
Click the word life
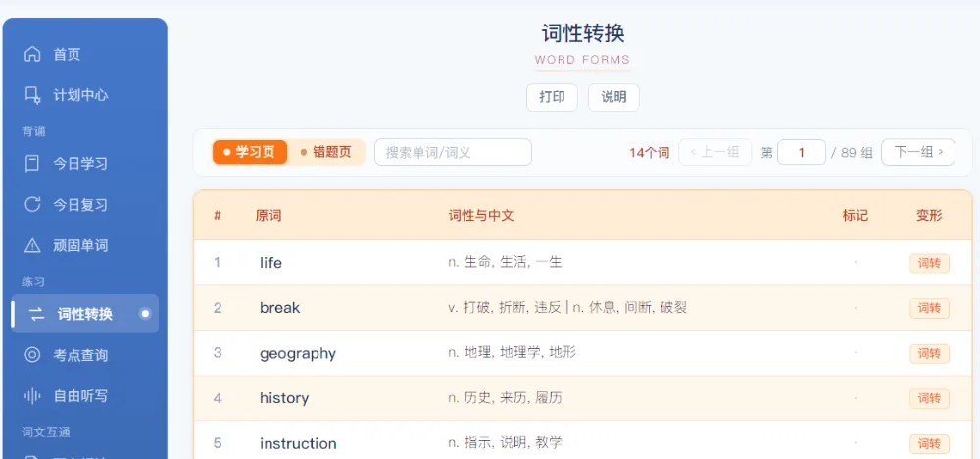click(x=270, y=263)
